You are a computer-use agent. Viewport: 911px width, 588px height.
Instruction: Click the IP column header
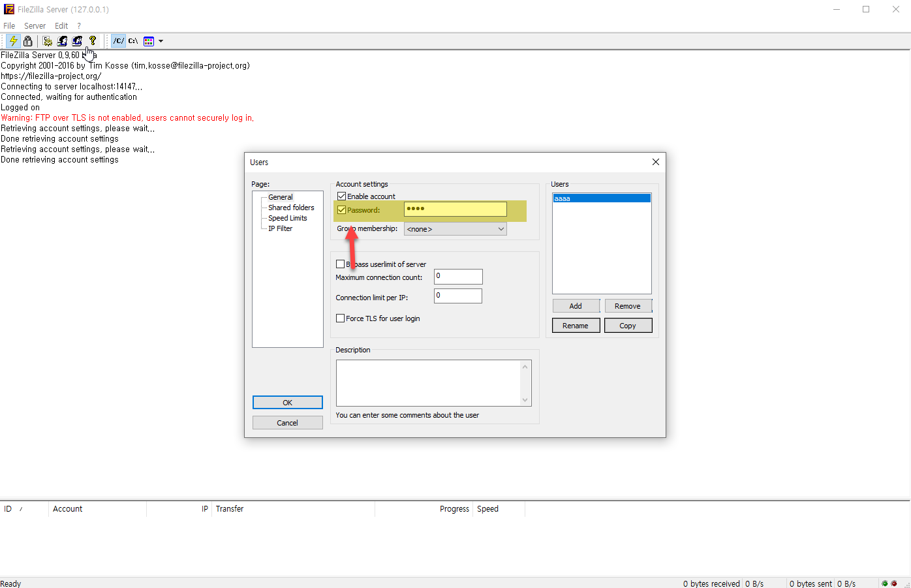[x=179, y=509]
